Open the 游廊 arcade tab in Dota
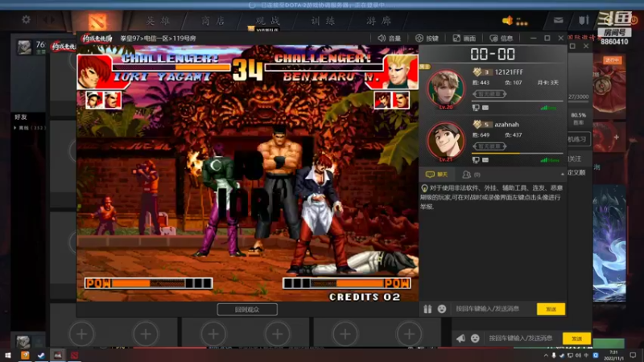The width and height of the screenshot is (644, 362). click(378, 21)
